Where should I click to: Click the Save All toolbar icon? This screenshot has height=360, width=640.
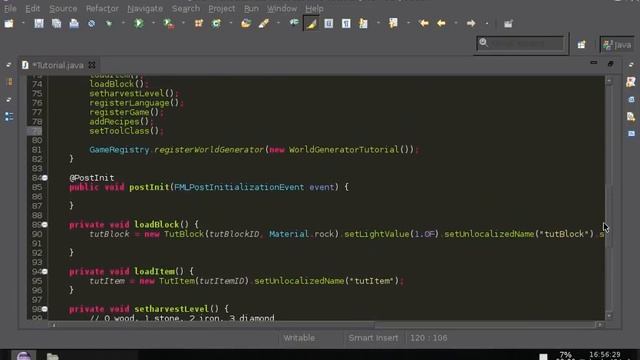point(56,24)
